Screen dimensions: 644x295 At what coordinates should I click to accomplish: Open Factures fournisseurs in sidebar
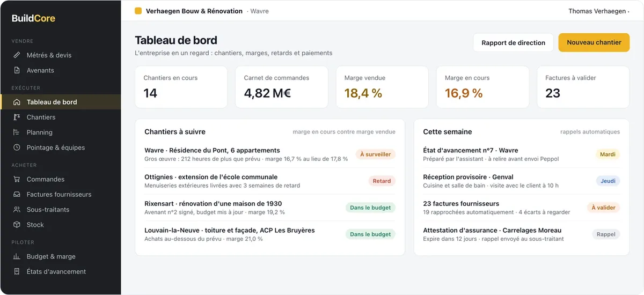tap(60, 194)
